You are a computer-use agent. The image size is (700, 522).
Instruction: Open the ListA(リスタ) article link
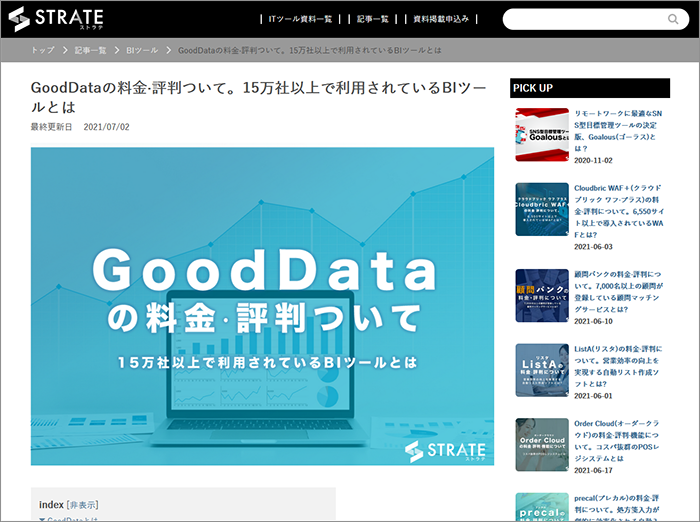618,366
